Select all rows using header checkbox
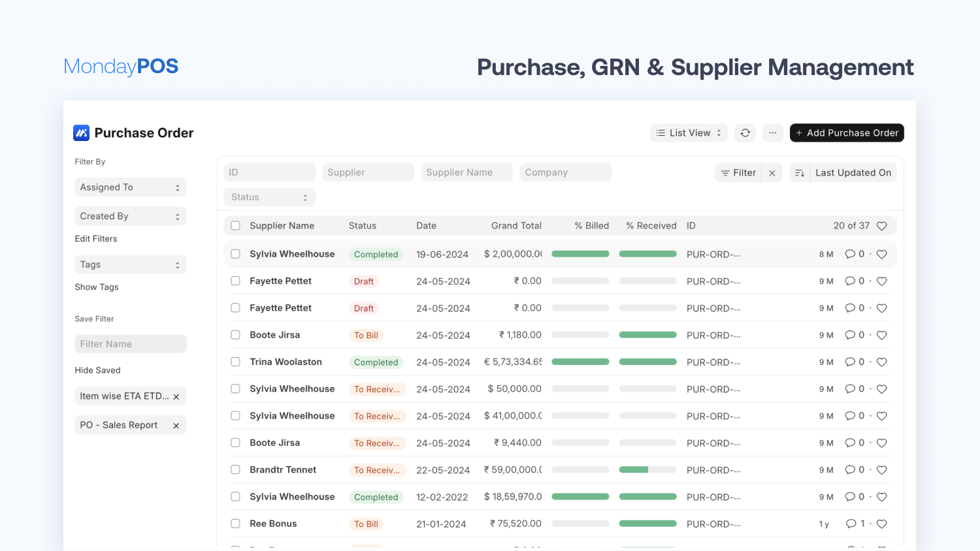Viewport: 980px width, 551px height. pos(235,226)
